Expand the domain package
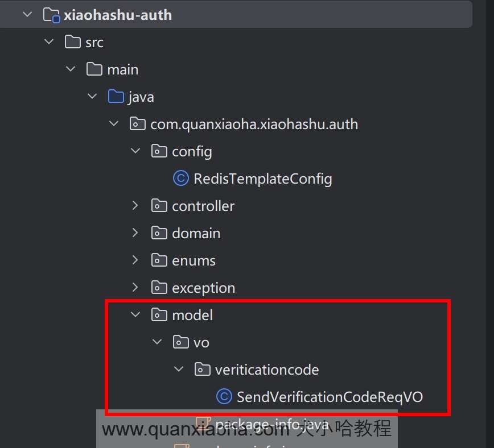494x448 pixels. 135,233
